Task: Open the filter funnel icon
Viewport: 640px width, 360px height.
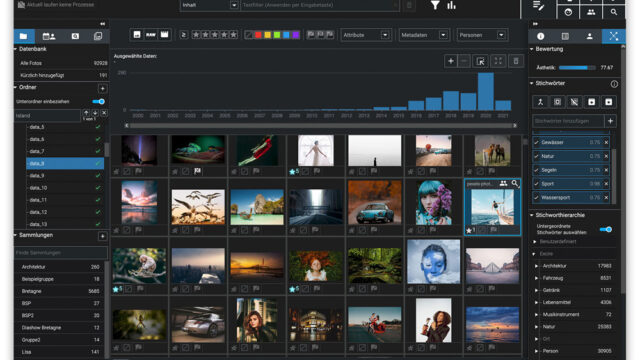Action: tap(435, 5)
